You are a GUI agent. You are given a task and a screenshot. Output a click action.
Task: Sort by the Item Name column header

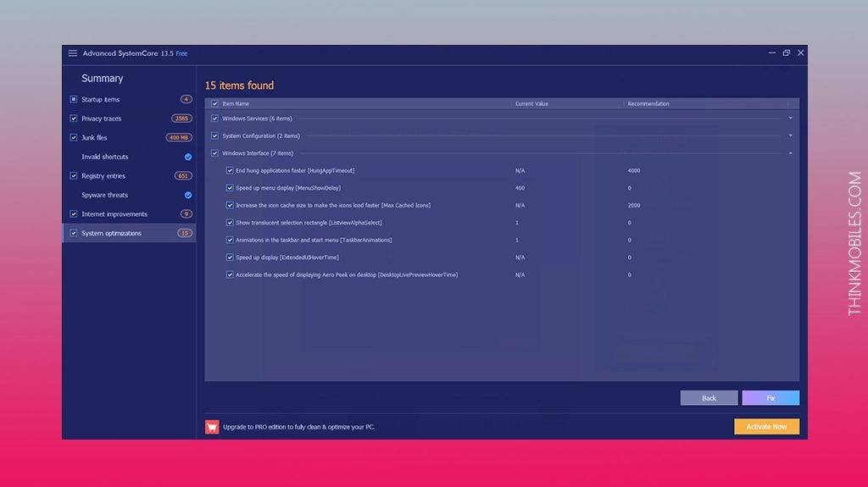(236, 104)
